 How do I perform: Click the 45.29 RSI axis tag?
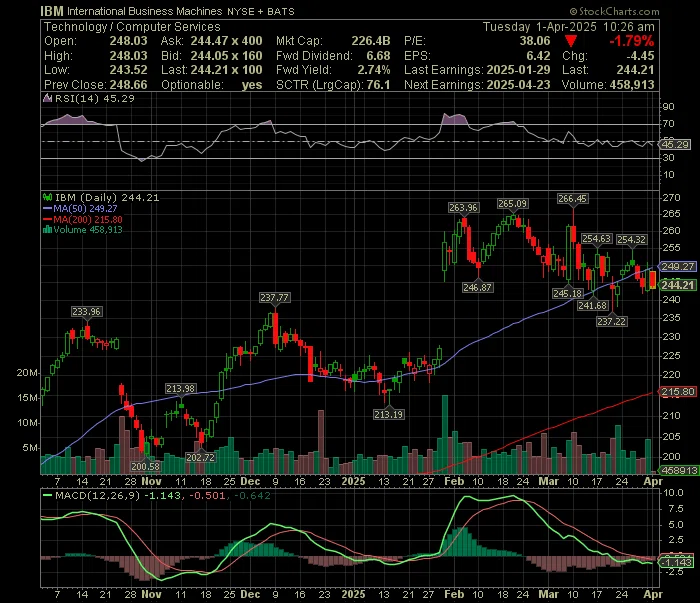[x=675, y=145]
